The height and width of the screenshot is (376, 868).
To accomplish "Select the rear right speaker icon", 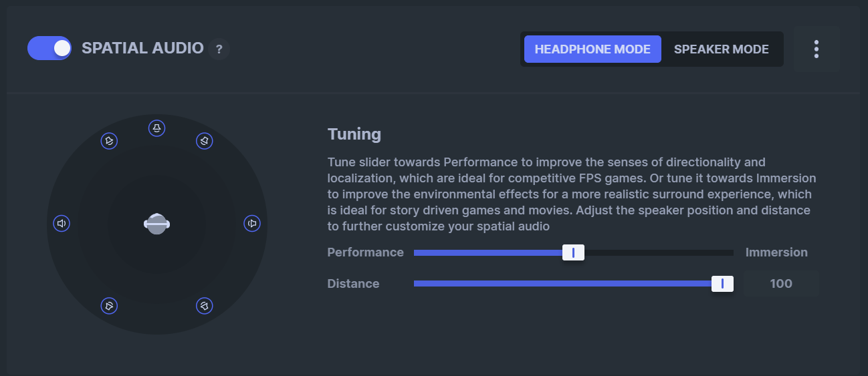I will click(205, 306).
